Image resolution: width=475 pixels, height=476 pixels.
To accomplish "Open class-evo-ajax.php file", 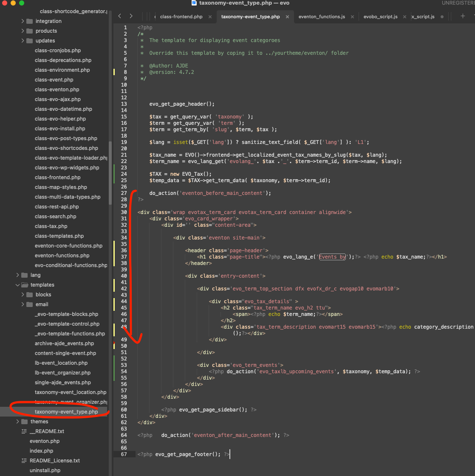I will click(58, 99).
